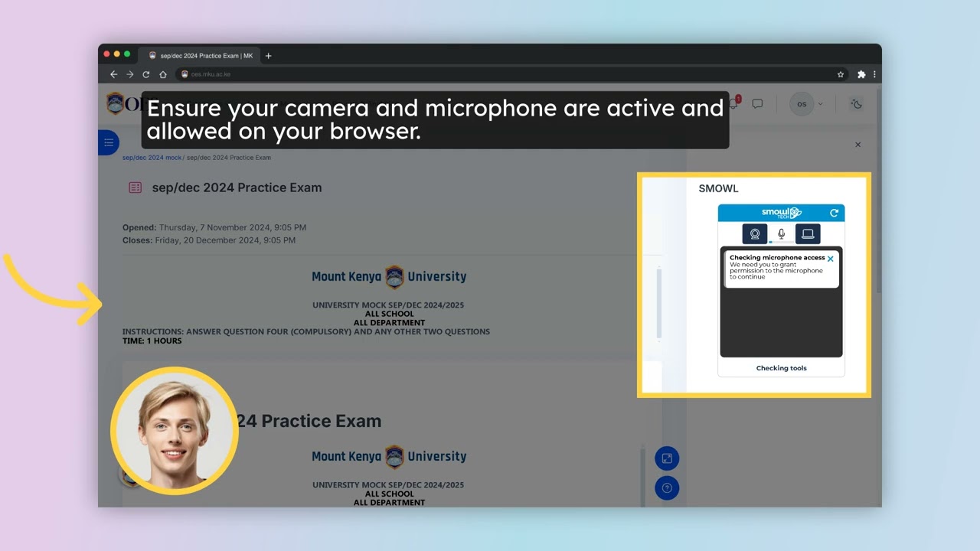Viewport: 980px width, 551px height.
Task: Click the sep/dec 2024 Practice Exam heading
Action: (x=237, y=187)
